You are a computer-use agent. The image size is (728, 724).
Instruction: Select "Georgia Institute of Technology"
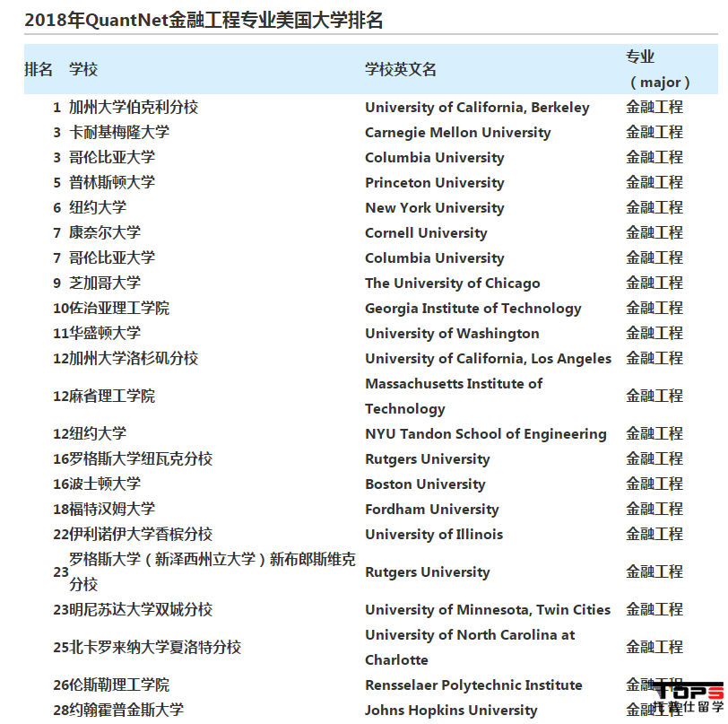coord(473,308)
